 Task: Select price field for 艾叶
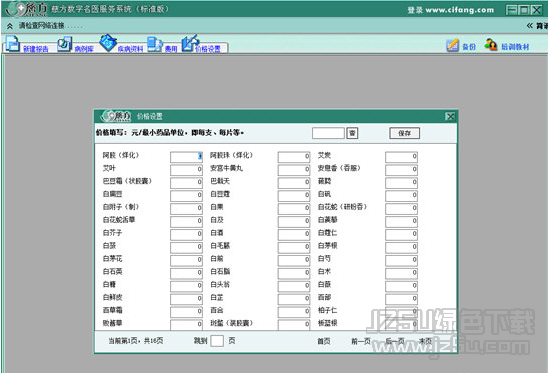pyautogui.click(x=186, y=170)
